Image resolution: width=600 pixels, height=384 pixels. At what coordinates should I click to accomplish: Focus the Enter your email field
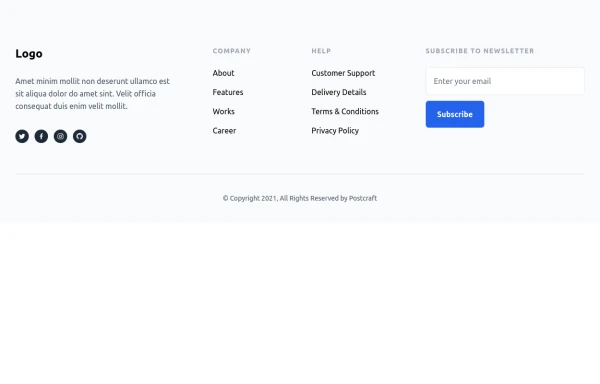(x=505, y=81)
